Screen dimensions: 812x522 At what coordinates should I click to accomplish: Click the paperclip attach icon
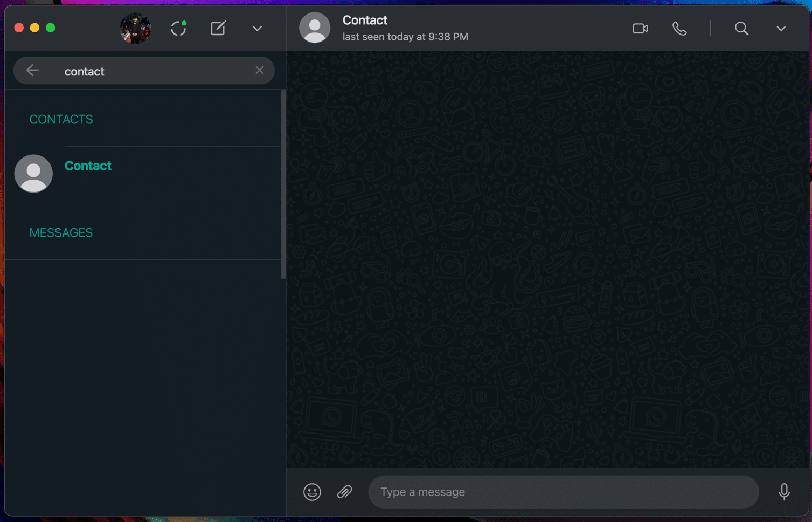click(x=345, y=492)
